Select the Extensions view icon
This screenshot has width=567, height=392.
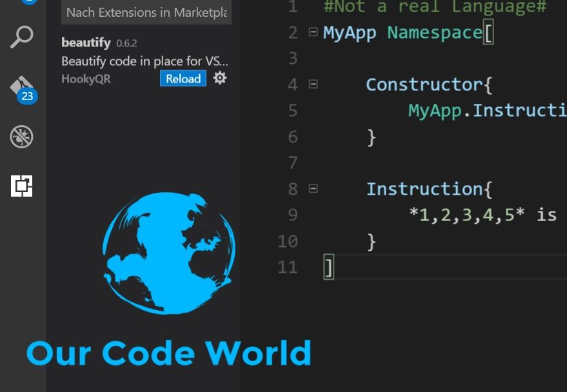pyautogui.click(x=22, y=186)
